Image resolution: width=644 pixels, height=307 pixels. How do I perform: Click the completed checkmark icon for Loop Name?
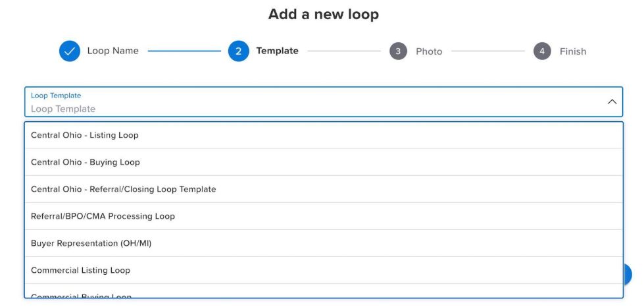point(70,51)
